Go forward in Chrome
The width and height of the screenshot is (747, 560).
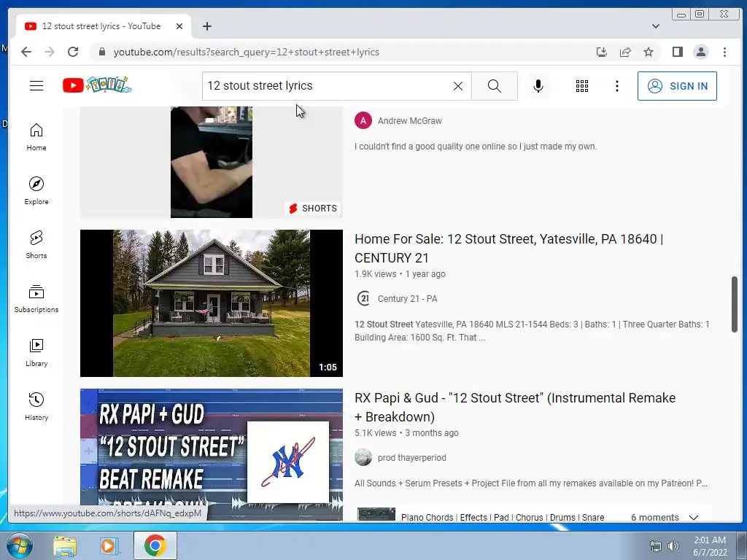point(50,52)
